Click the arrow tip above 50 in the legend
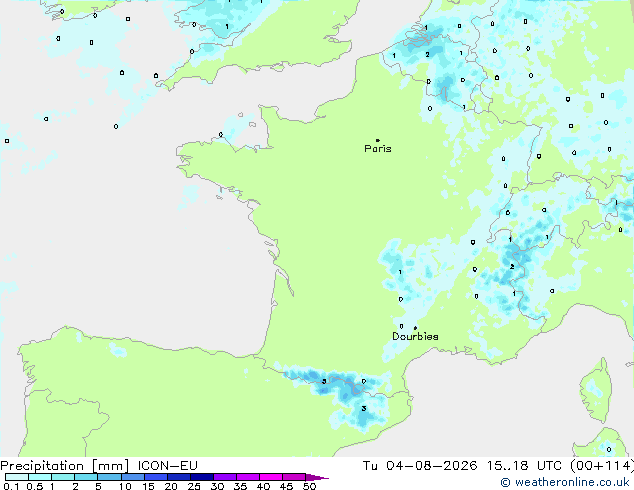Screen dimensions: 634x490 click(x=317, y=477)
